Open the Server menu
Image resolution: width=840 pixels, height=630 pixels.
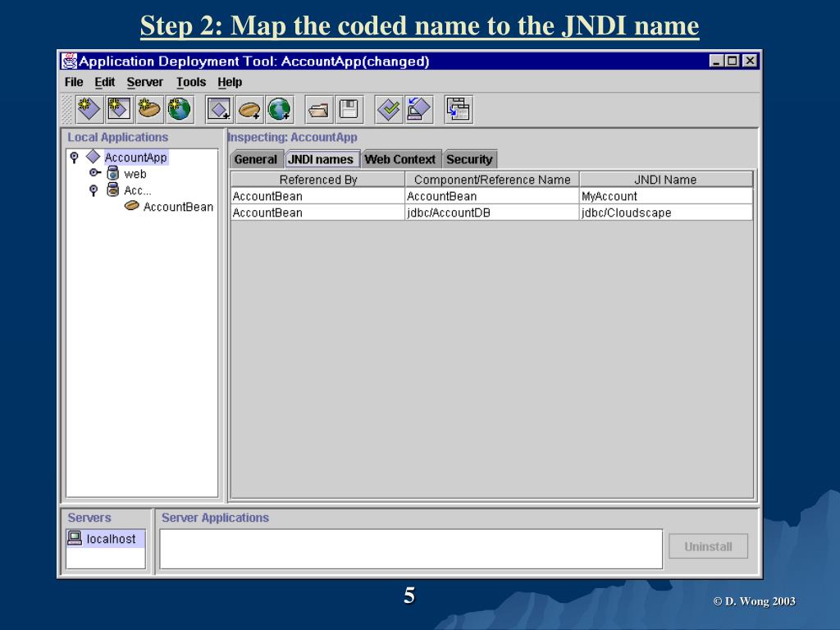coord(144,82)
